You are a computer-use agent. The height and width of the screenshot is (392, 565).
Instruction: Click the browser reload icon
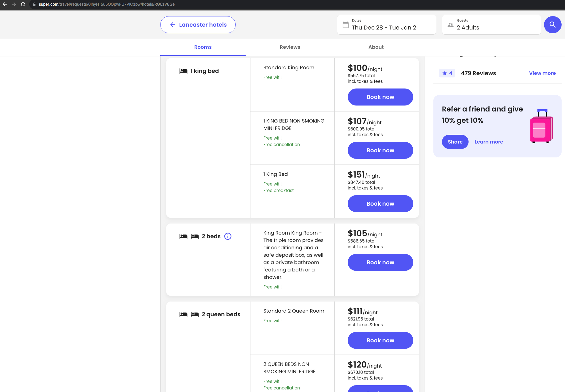[22, 4]
